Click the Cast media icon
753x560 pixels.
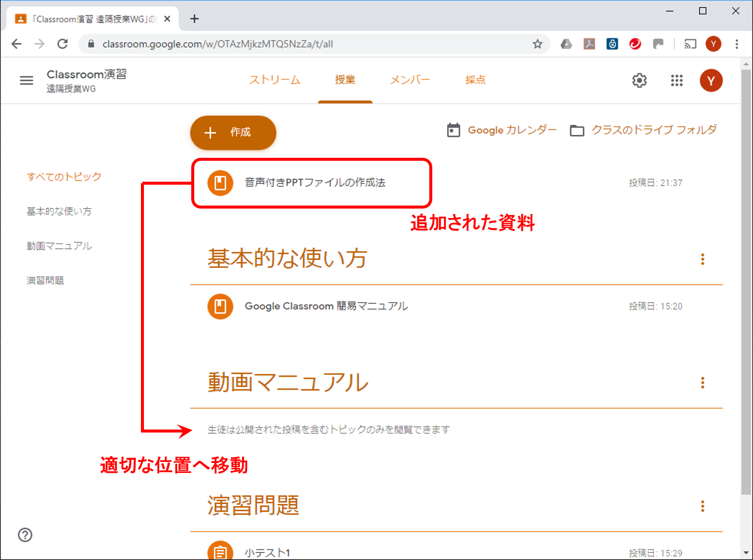(x=690, y=44)
